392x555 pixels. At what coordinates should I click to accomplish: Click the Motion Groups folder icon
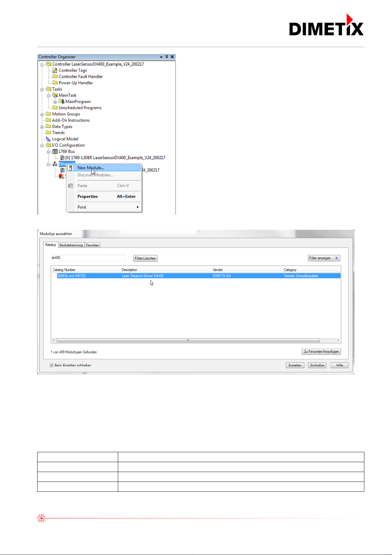click(x=48, y=114)
